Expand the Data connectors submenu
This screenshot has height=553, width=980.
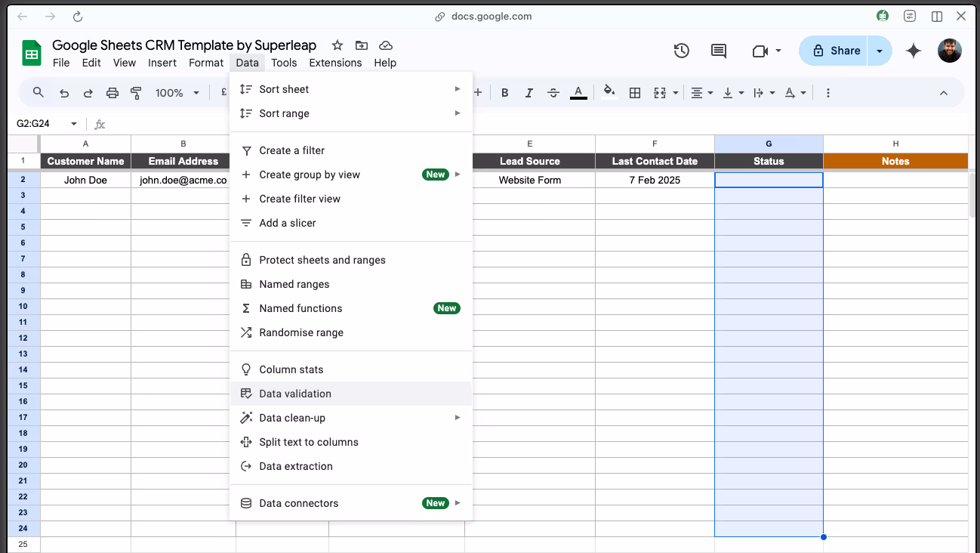click(x=351, y=503)
